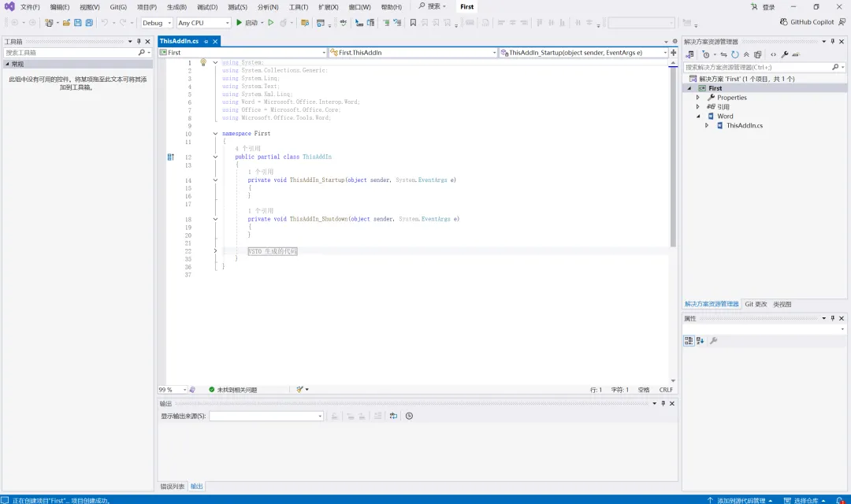Toggle auto-hide pin on Solution Explorer panel
851x504 pixels.
[x=833, y=41]
